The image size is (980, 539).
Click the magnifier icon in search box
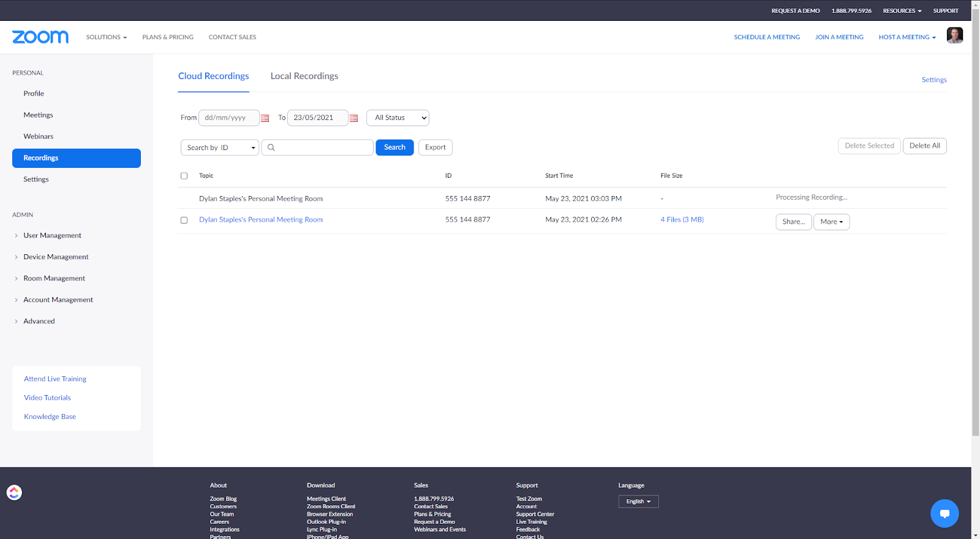[x=271, y=148]
